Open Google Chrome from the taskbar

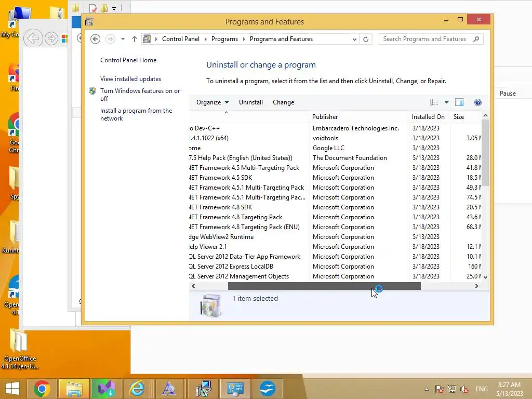point(42,389)
